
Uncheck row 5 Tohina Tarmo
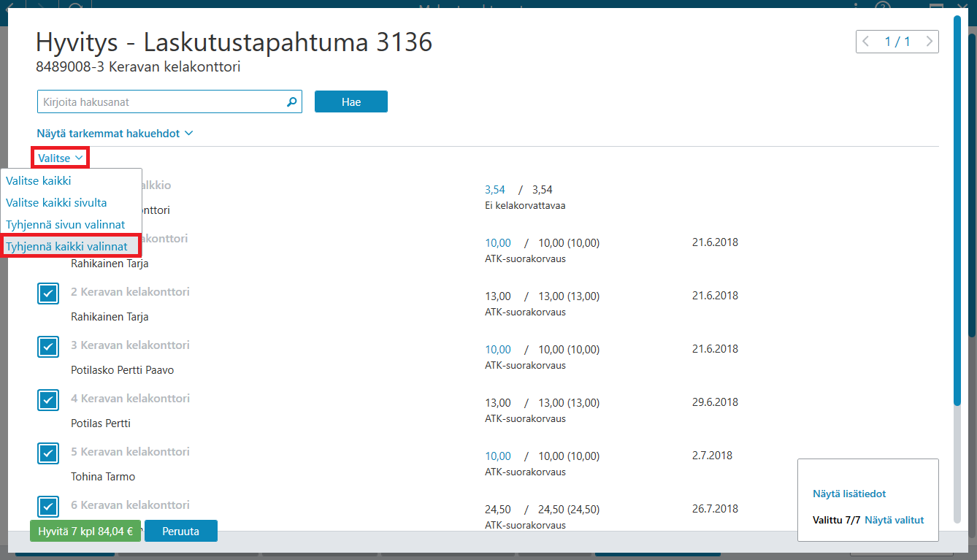(48, 453)
